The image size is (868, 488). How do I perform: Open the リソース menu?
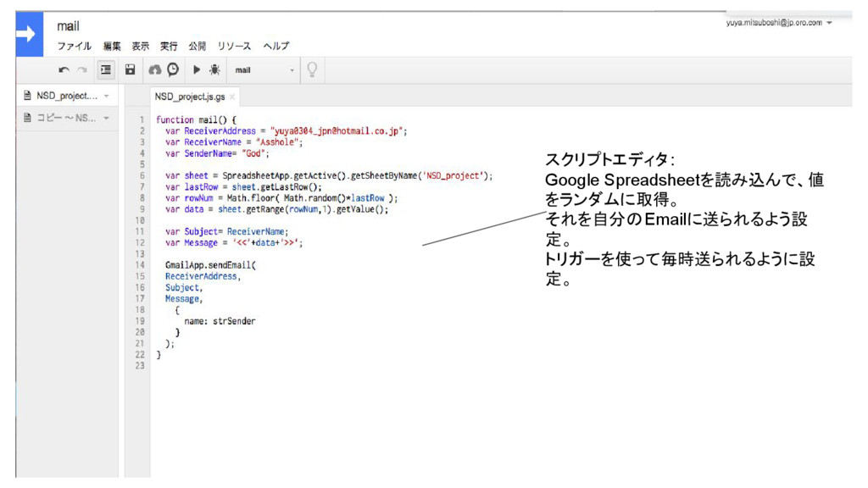pos(234,46)
